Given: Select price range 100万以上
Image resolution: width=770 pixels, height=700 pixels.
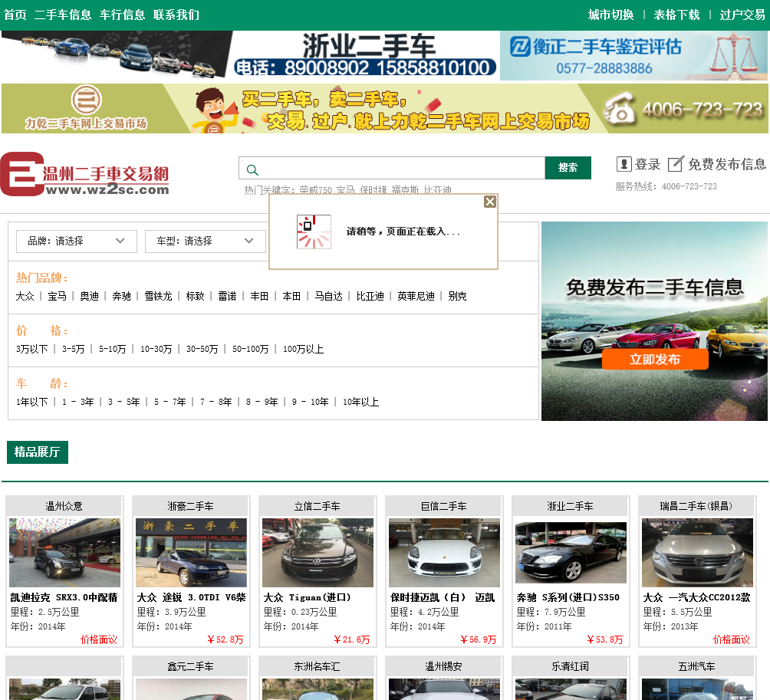Looking at the screenshot, I should click(x=304, y=349).
